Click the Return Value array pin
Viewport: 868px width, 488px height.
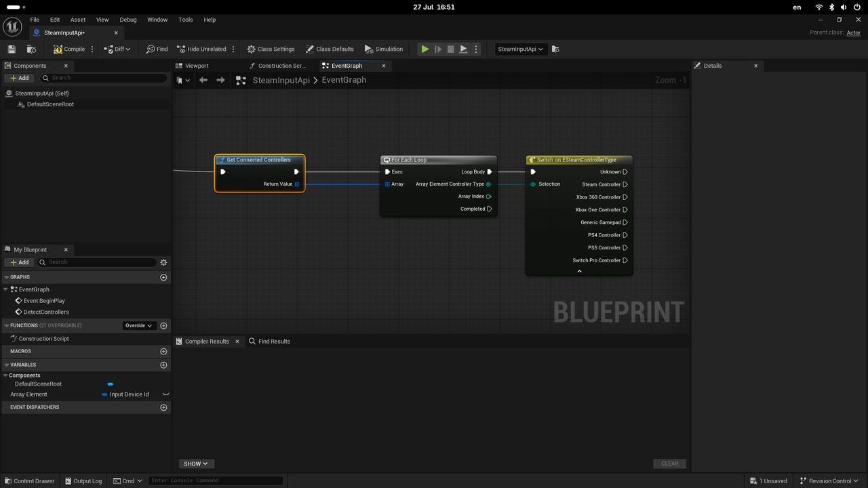pos(297,184)
